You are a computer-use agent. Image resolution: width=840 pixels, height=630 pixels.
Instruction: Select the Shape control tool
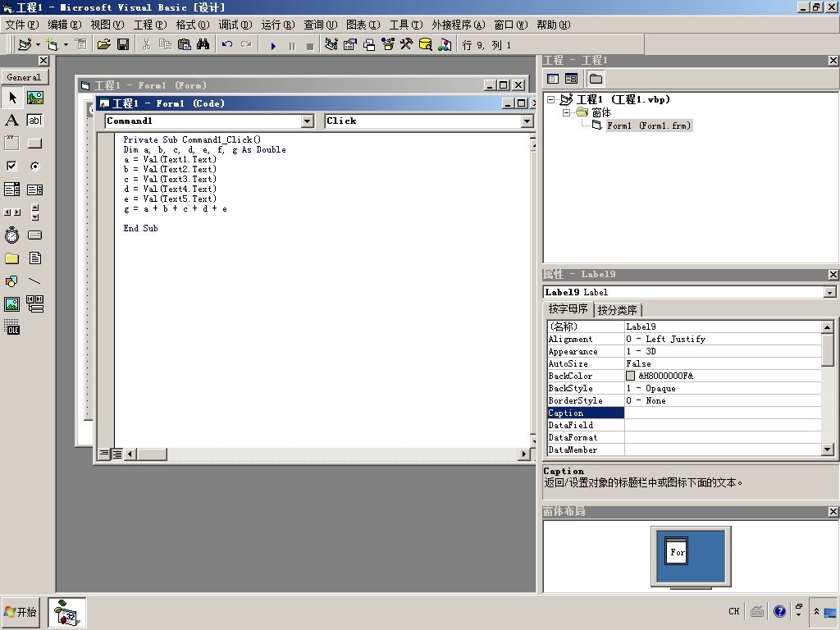click(11, 281)
